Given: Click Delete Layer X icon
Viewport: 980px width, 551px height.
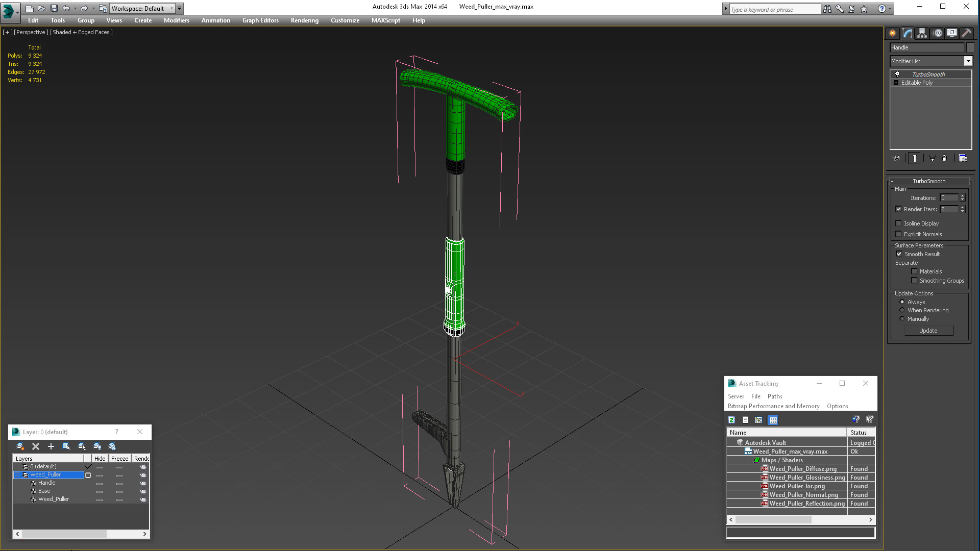Looking at the screenshot, I should 36,446.
